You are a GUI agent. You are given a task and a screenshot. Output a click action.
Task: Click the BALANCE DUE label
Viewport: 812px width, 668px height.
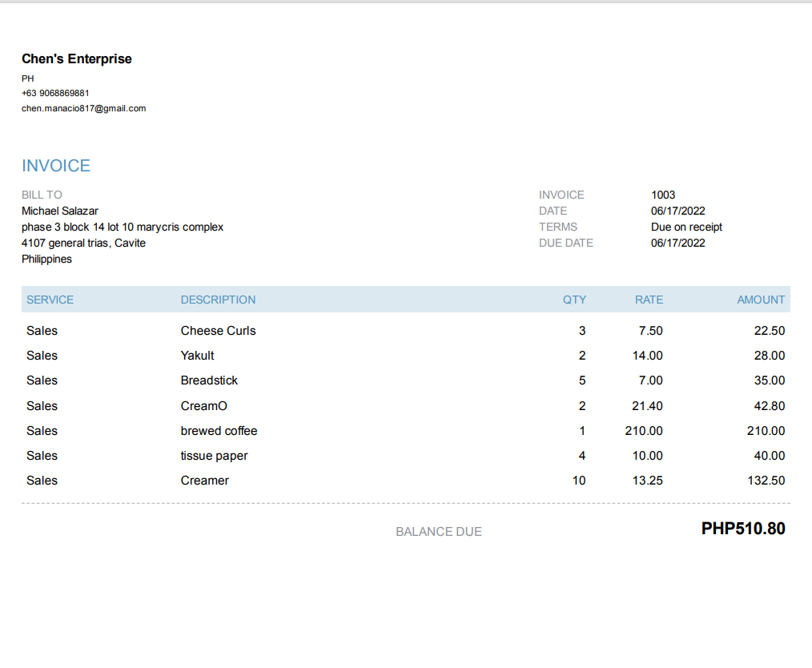pyautogui.click(x=439, y=532)
